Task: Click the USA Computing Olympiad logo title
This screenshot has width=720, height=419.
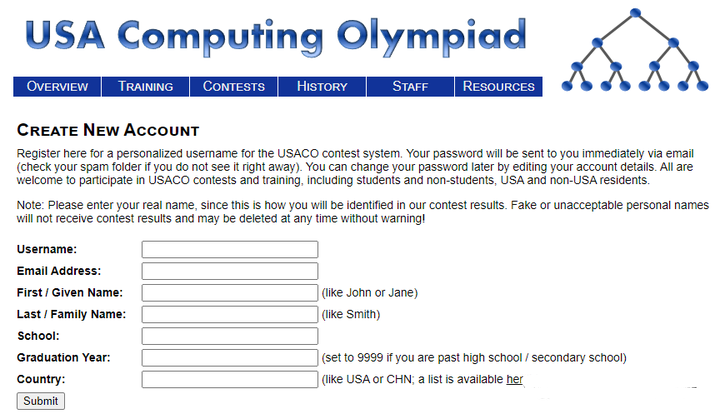Action: pos(275,35)
